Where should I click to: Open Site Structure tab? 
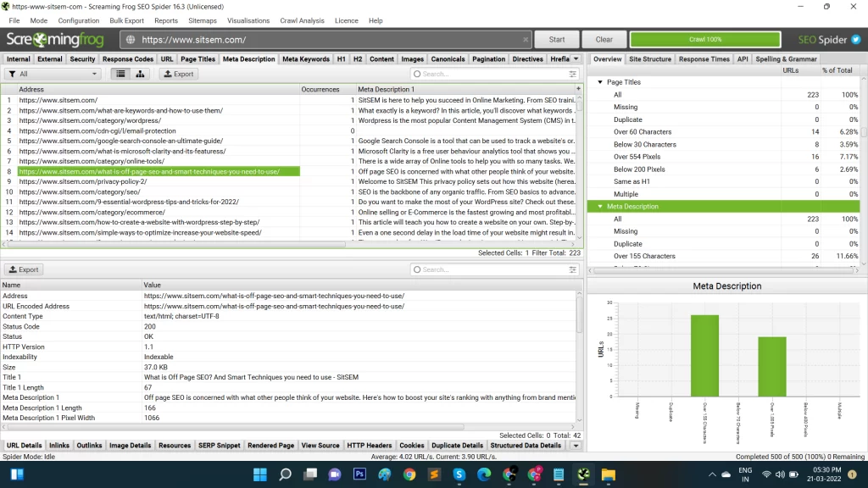(650, 59)
